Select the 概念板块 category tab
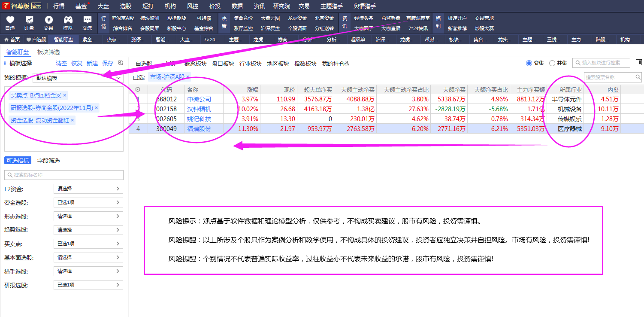The image size is (644, 317). pos(196,64)
